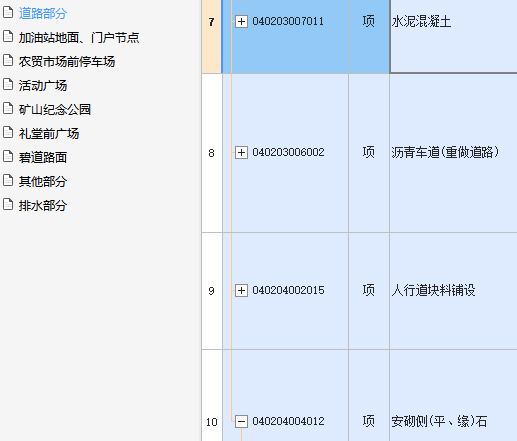Select 加油站地面、门户节点 in the list
Viewport: 517px width, 441px height.
(x=79, y=37)
